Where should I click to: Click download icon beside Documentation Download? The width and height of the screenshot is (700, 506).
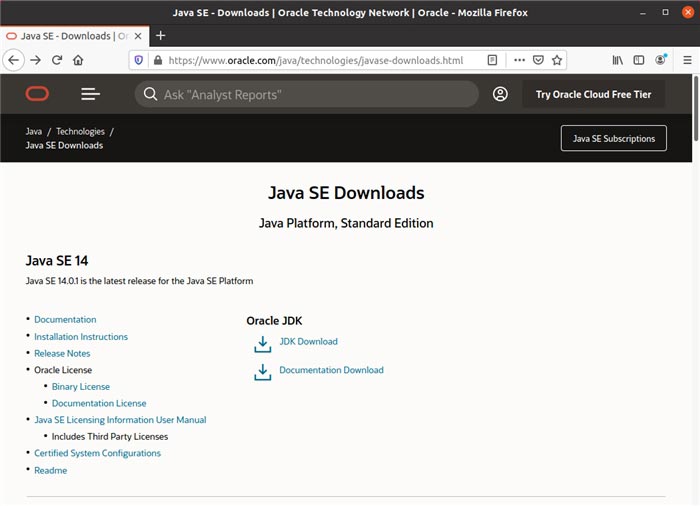262,372
